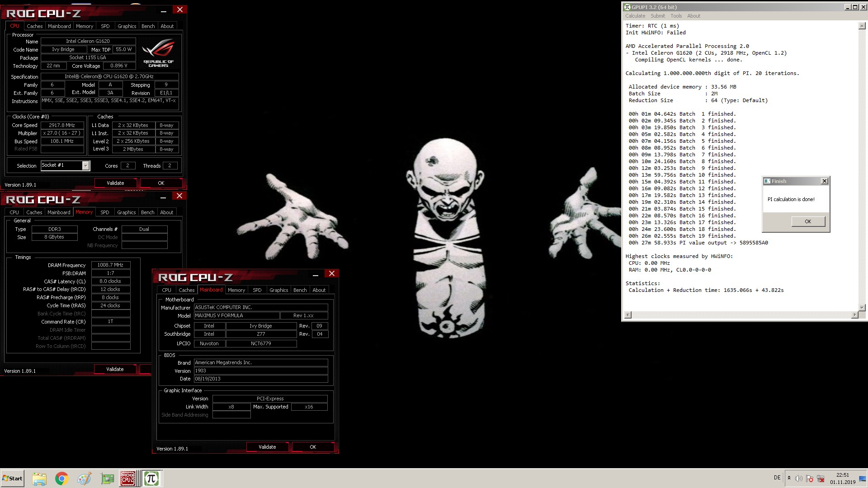Switch to SPD tab in top CPU-Z window
The height and width of the screenshot is (488, 868).
(x=105, y=26)
